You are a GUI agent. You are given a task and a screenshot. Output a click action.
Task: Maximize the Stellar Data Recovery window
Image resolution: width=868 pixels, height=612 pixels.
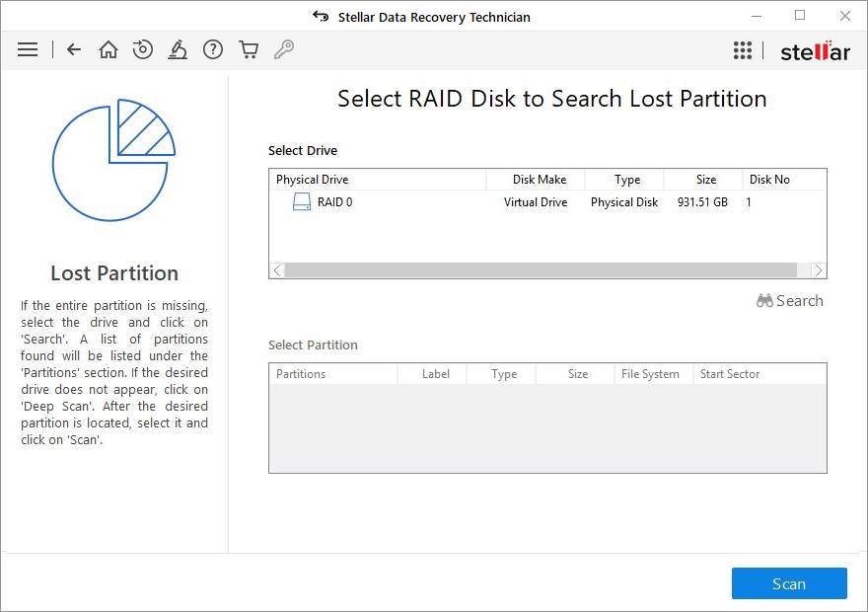click(800, 16)
